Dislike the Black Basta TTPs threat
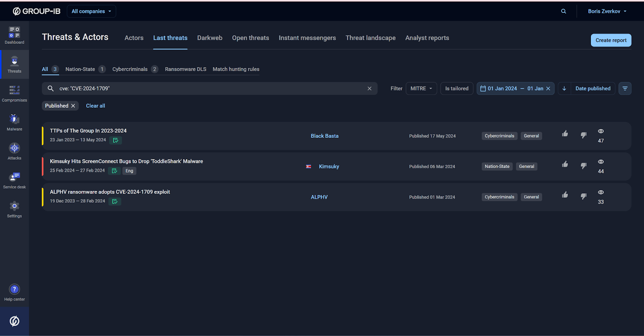The width and height of the screenshot is (644, 336). pos(584,135)
